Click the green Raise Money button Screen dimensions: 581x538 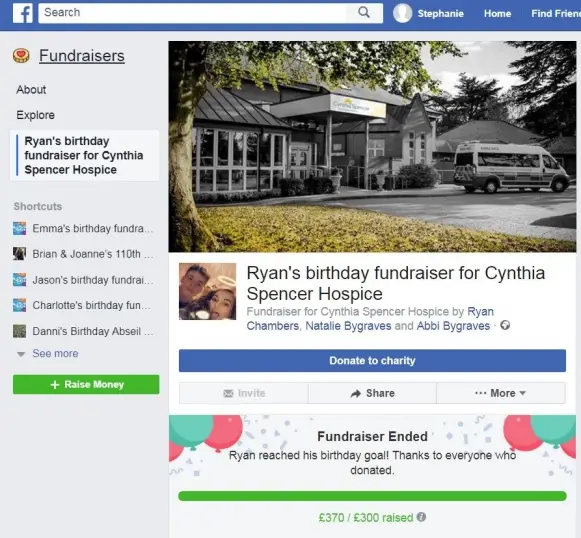coord(86,385)
